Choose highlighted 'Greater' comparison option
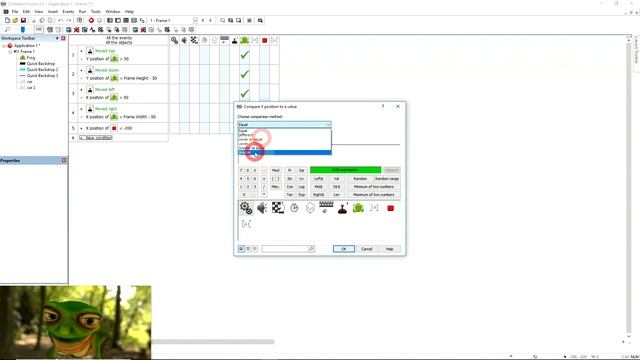The height and width of the screenshot is (360, 640). click(284, 153)
